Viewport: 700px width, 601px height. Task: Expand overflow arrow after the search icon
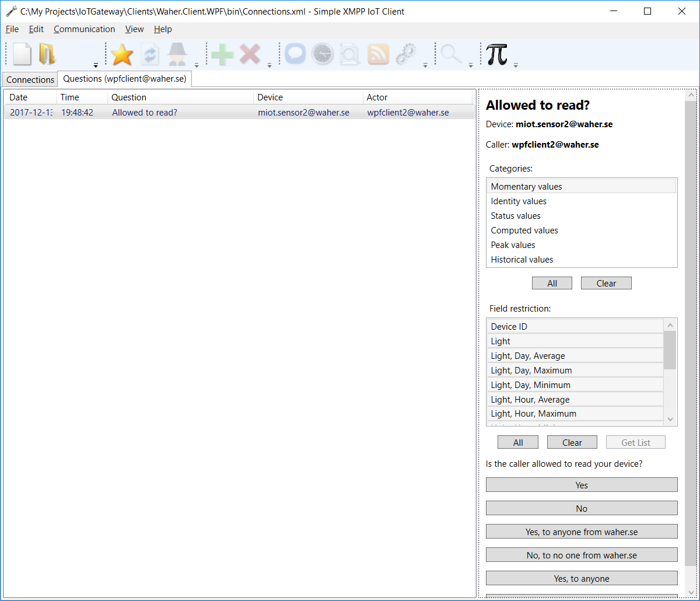pyautogui.click(x=471, y=65)
